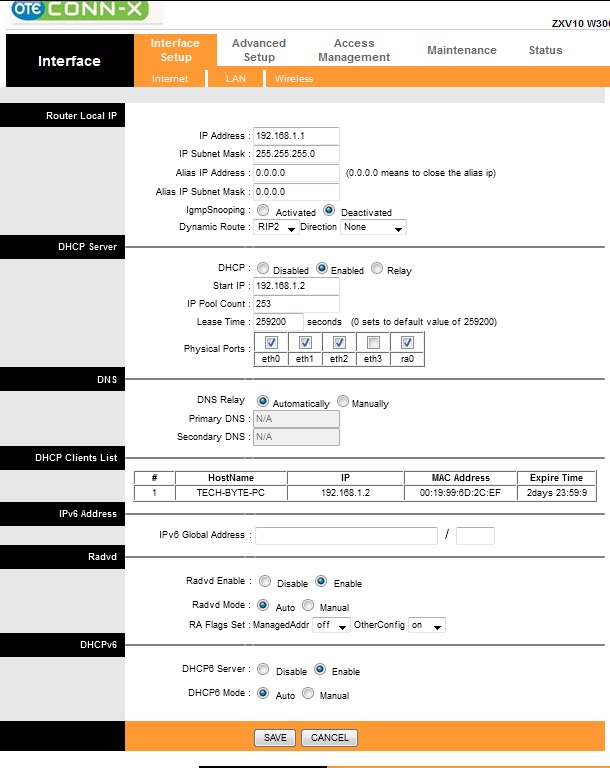The width and height of the screenshot is (610, 768).
Task: Select expire time 2days 23:59:9
Action: (557, 493)
